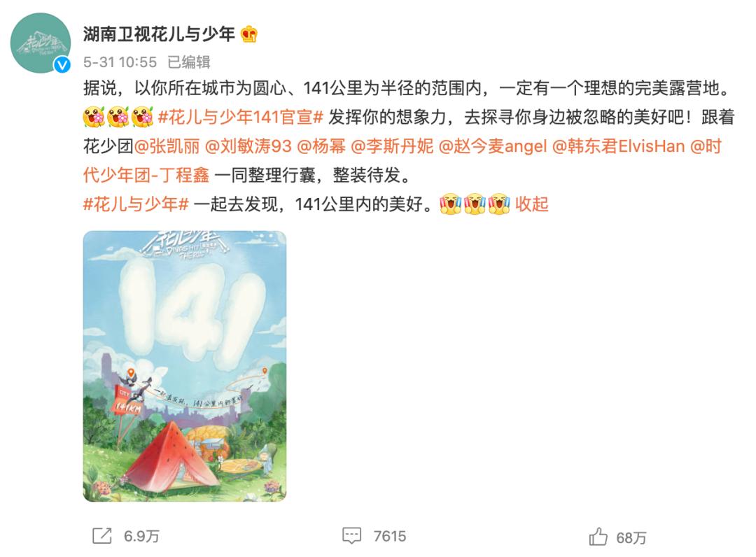This screenshot has height=557, width=756.
Task: Click the repost icon beside 6.9万
Action: [x=101, y=536]
